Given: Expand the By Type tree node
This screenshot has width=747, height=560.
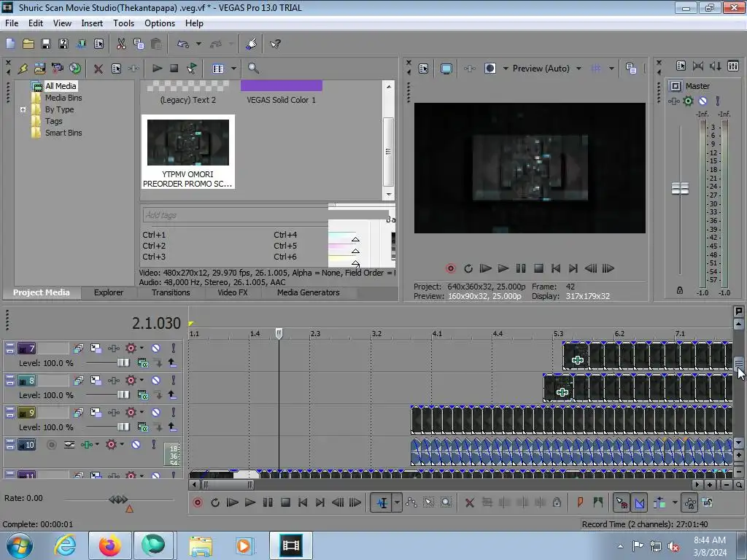Looking at the screenshot, I should pyautogui.click(x=23, y=109).
